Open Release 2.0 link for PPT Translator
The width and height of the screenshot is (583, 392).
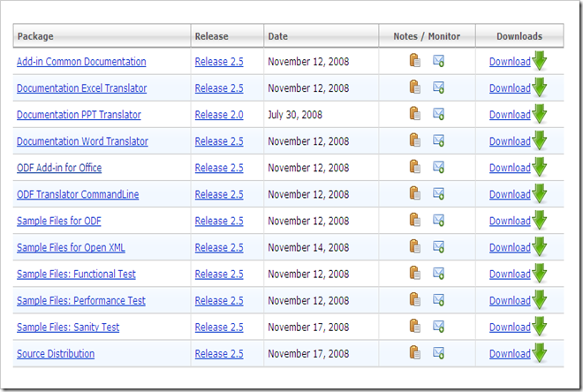click(219, 115)
